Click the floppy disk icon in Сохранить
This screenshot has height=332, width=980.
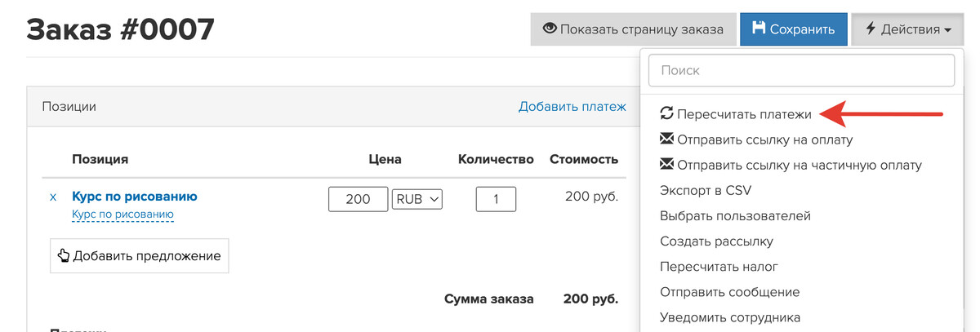(759, 29)
